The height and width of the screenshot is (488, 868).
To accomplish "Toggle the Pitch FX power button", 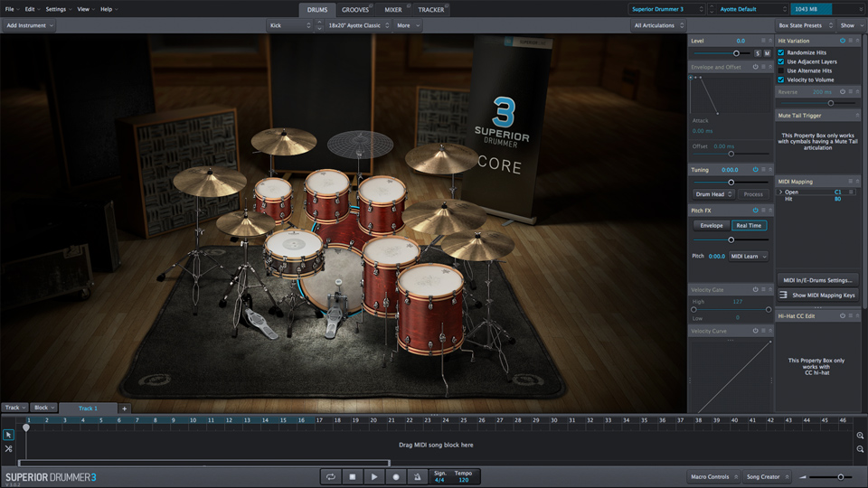I will pos(755,211).
